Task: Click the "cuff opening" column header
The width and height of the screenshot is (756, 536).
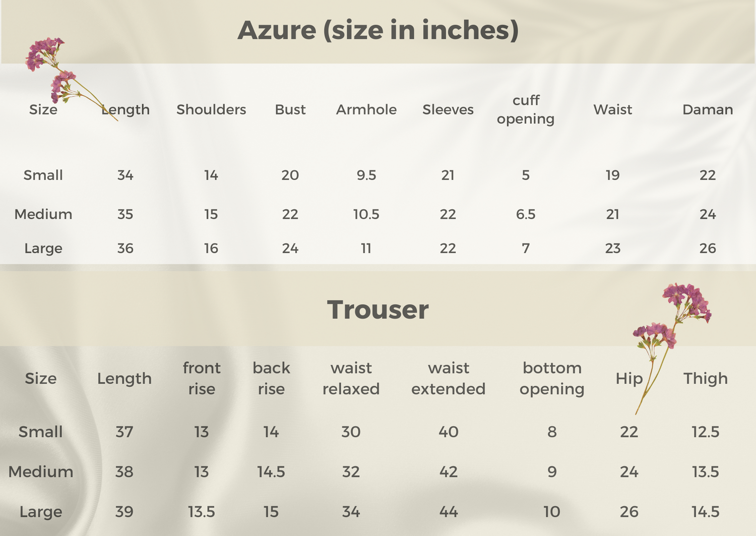Action: pyautogui.click(x=526, y=109)
